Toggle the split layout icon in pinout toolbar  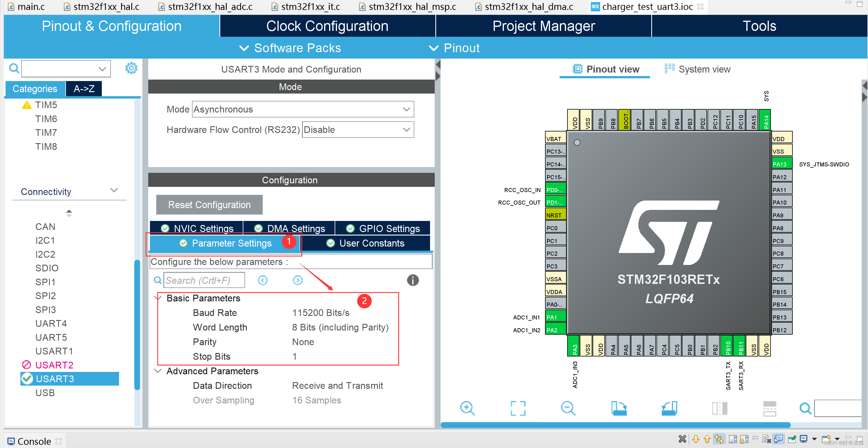point(770,408)
